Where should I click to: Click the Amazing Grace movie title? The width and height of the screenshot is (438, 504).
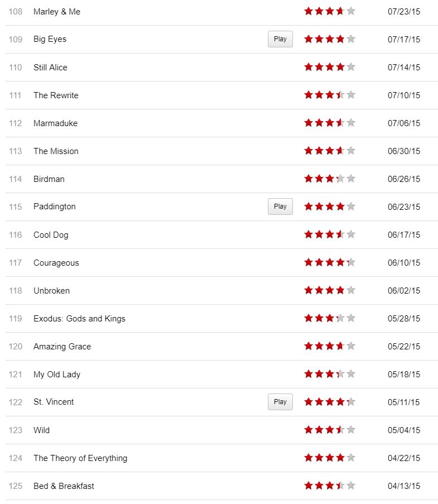click(62, 347)
